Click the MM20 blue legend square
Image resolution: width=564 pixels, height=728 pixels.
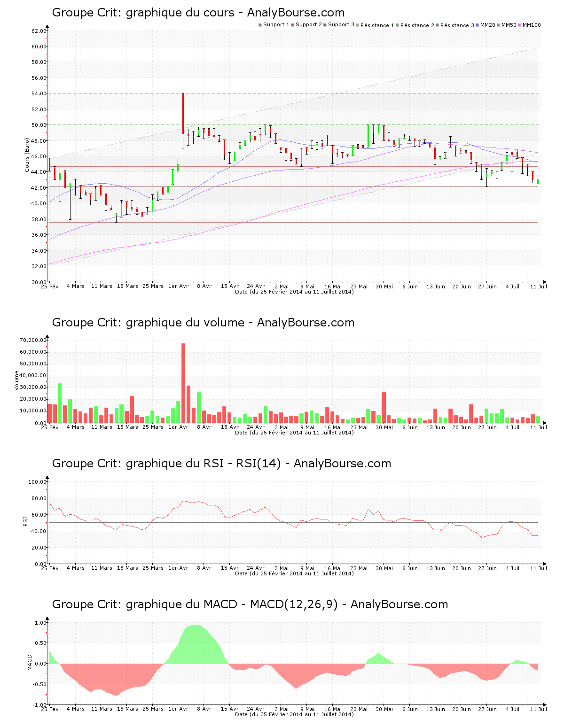pyautogui.click(x=478, y=25)
